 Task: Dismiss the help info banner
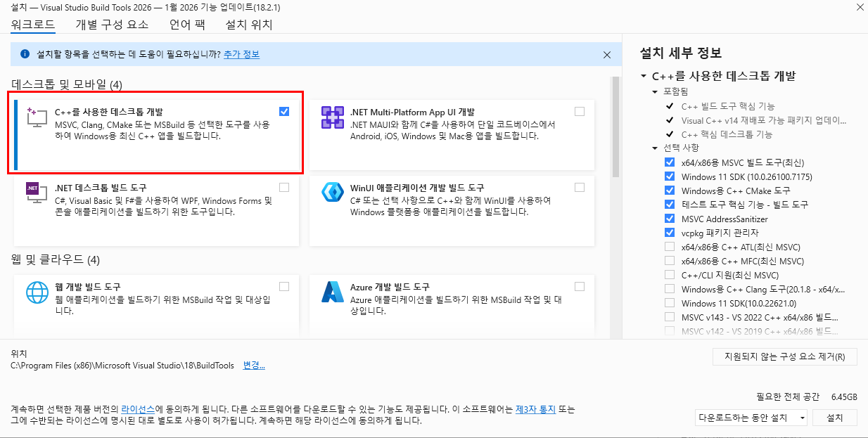tap(607, 54)
